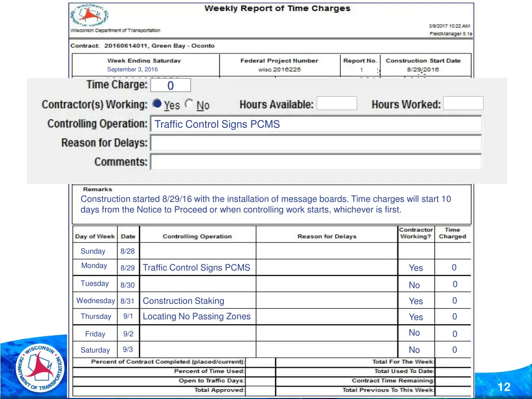Click the federal project number "wisc 2016225"
The height and width of the screenshot is (399, 532).
[x=279, y=70]
